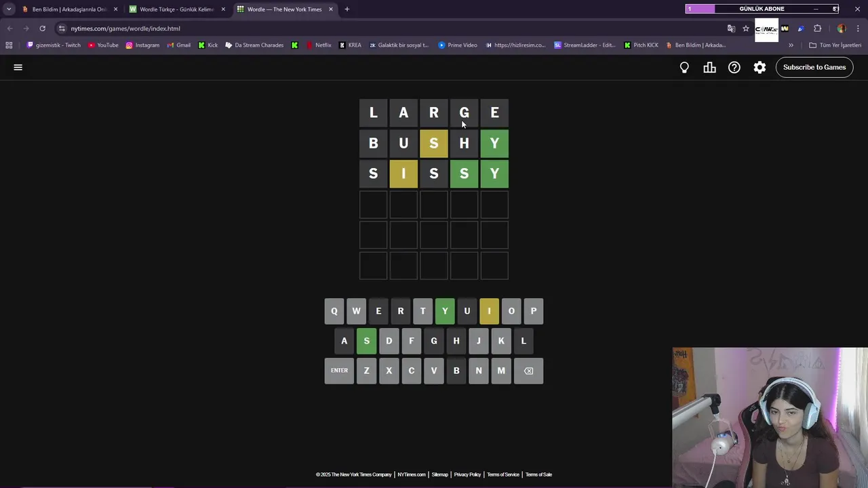Image resolution: width=868 pixels, height=488 pixels.
Task: Click the backspace key on keyboard
Action: [528, 371]
